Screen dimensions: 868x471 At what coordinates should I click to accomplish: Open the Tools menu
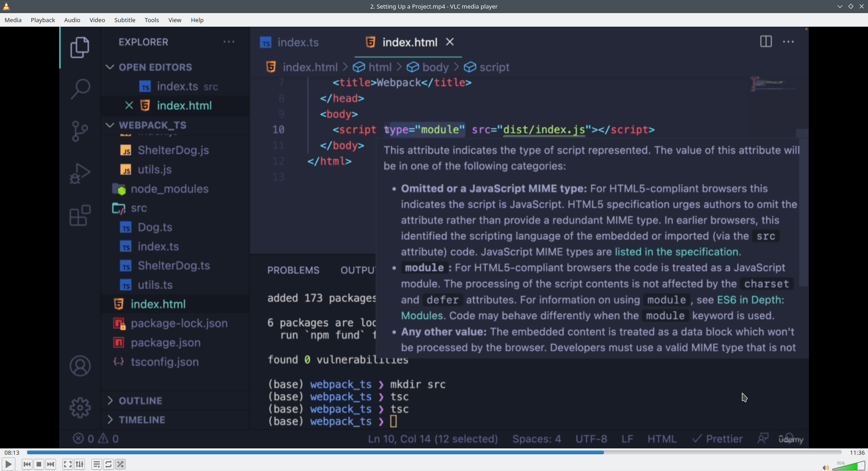coord(151,20)
